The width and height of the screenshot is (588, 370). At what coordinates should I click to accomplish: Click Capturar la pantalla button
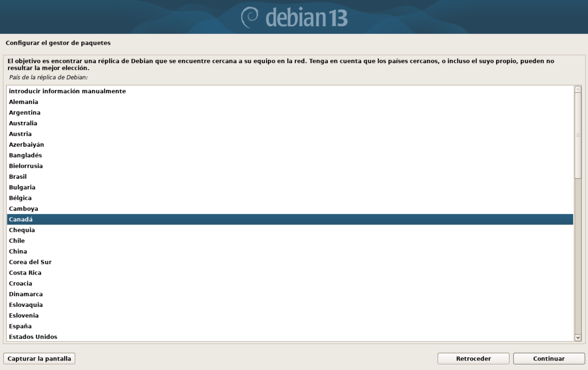39,359
